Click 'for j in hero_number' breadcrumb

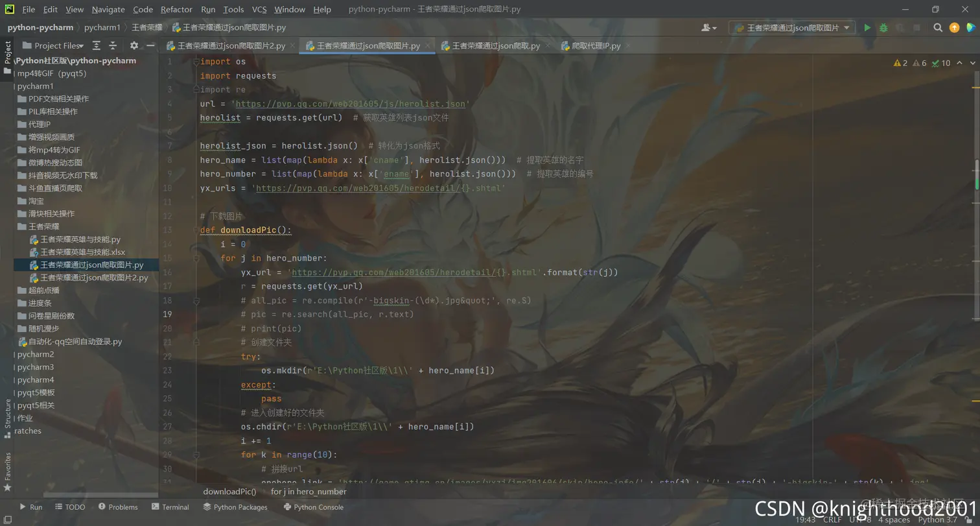(309, 492)
